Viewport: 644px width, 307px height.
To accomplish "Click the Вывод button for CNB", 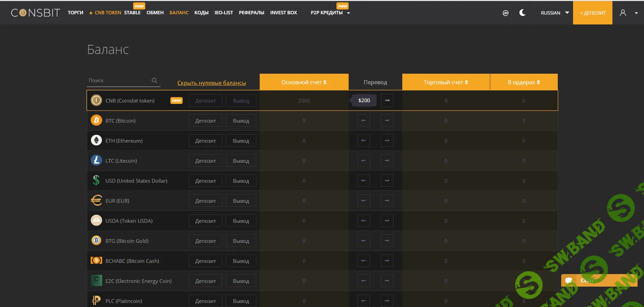I will coord(241,101).
